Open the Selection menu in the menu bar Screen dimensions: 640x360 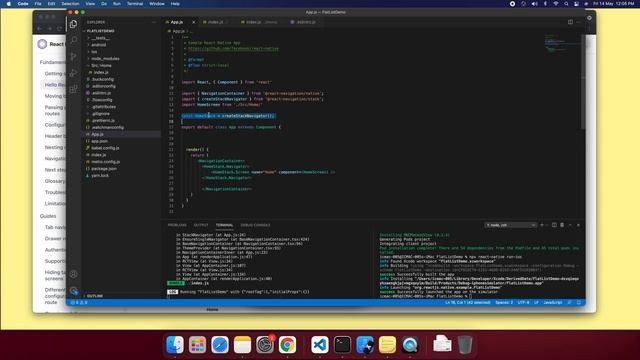(70, 4)
